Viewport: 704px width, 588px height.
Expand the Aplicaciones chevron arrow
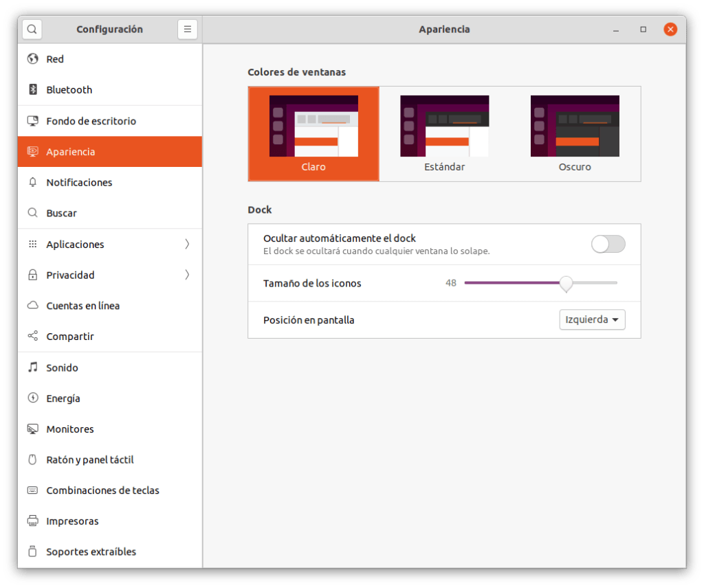tap(187, 245)
